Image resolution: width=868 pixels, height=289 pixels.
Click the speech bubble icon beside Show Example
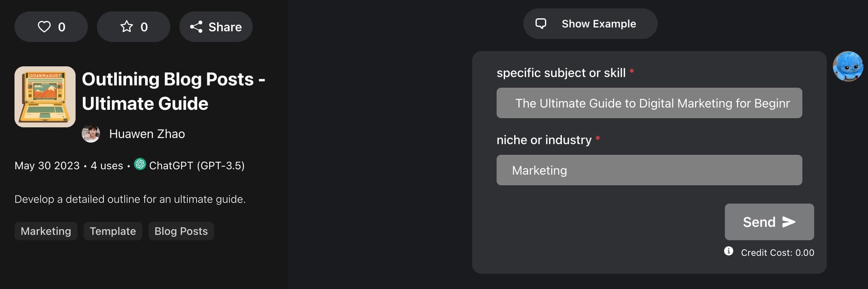(541, 24)
